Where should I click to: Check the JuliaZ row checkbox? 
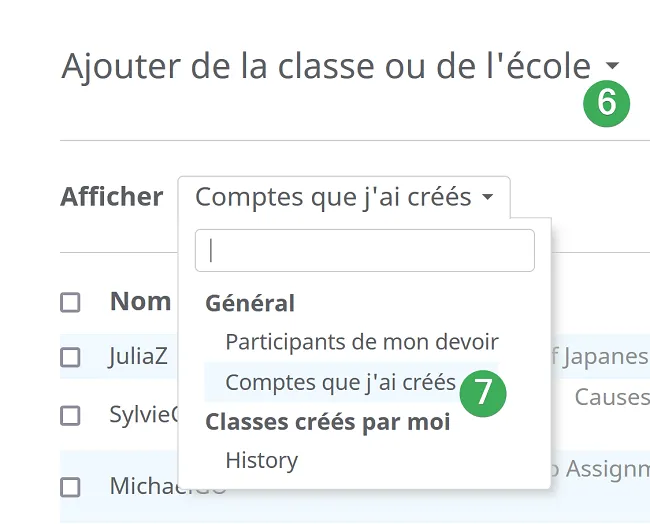click(70, 357)
